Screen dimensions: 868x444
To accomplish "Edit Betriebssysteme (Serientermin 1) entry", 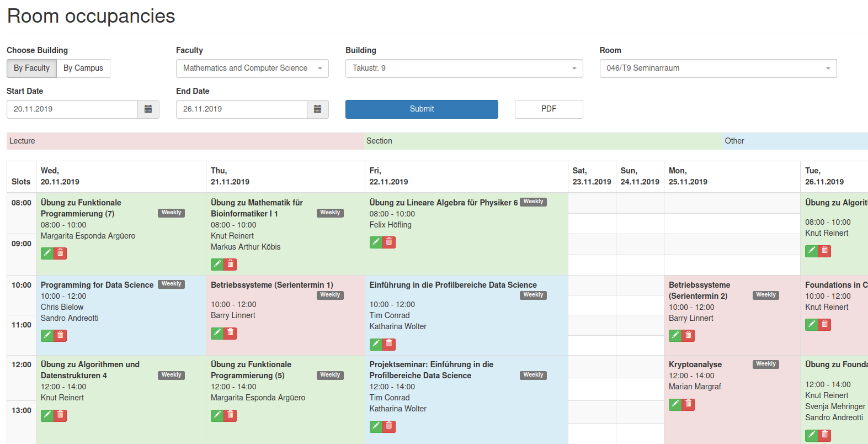I will pos(217,333).
